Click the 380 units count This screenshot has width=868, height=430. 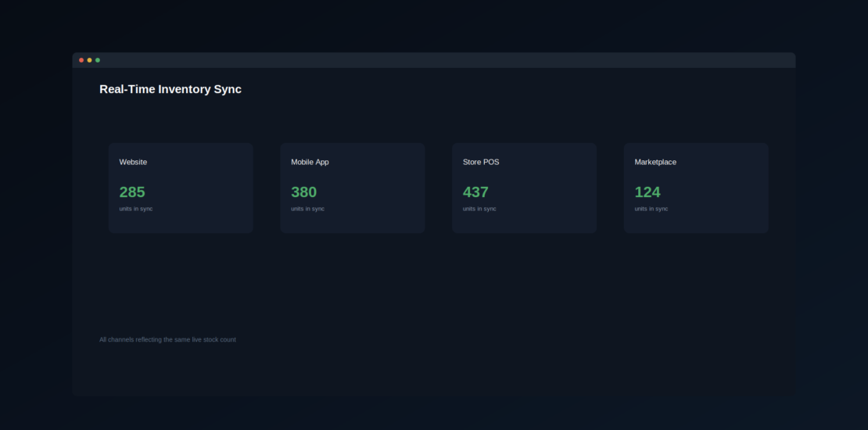coord(304,192)
